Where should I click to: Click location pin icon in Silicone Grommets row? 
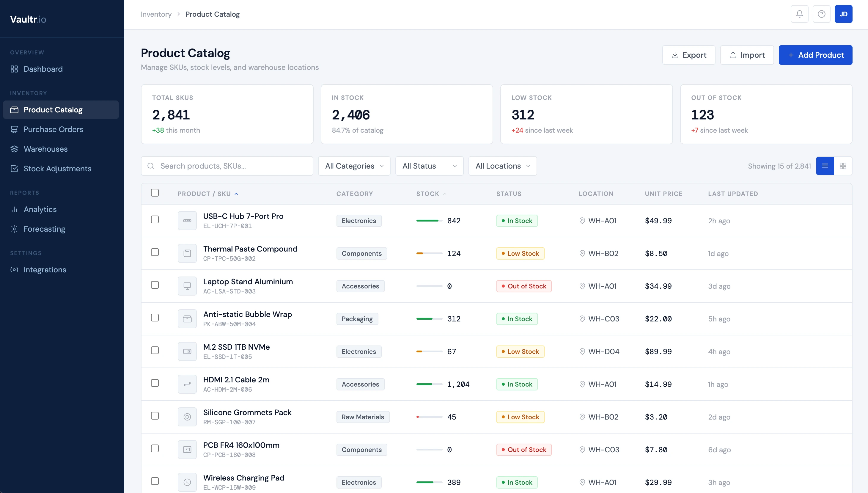[x=582, y=417]
